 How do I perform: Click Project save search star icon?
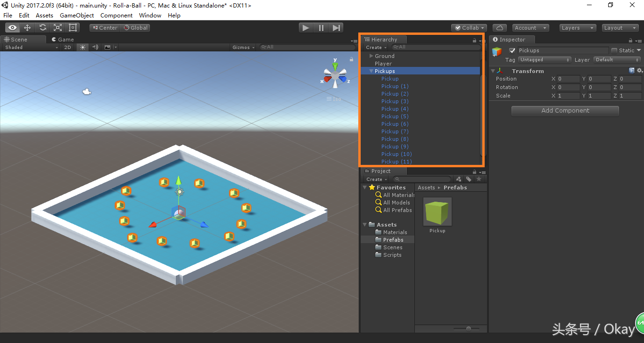(479, 179)
